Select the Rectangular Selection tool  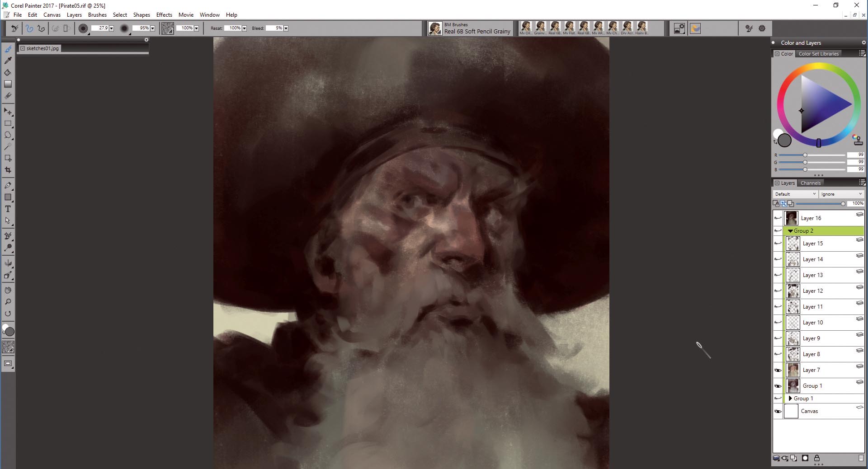8,123
